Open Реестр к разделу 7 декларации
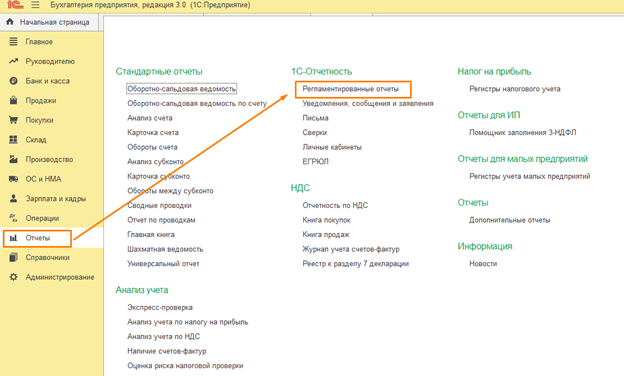Image resolution: width=624 pixels, height=376 pixels. point(355,264)
